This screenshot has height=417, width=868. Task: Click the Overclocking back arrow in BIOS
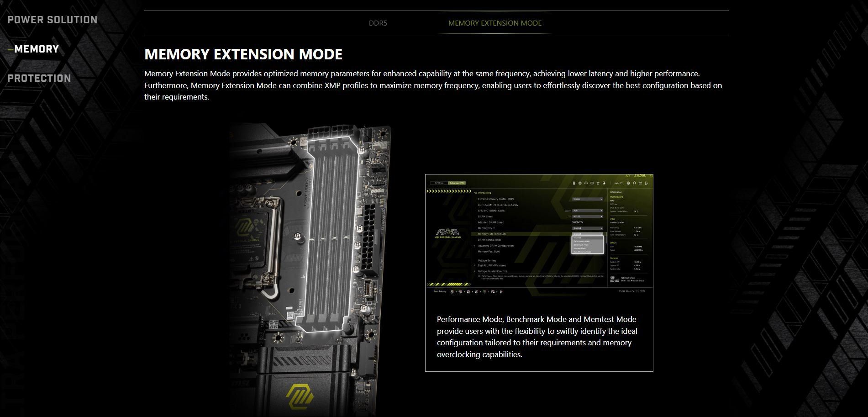(475, 193)
